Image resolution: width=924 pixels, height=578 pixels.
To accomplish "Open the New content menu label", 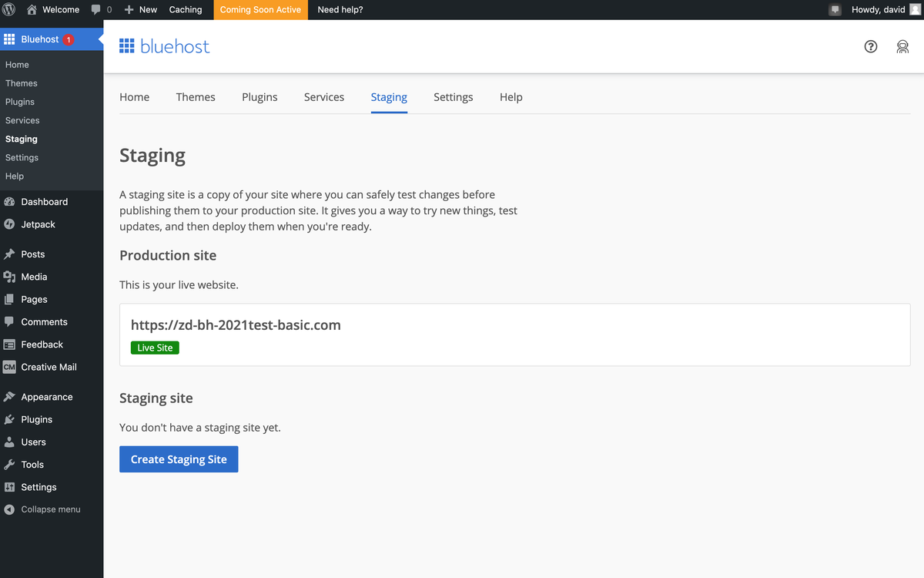I will pos(148,10).
